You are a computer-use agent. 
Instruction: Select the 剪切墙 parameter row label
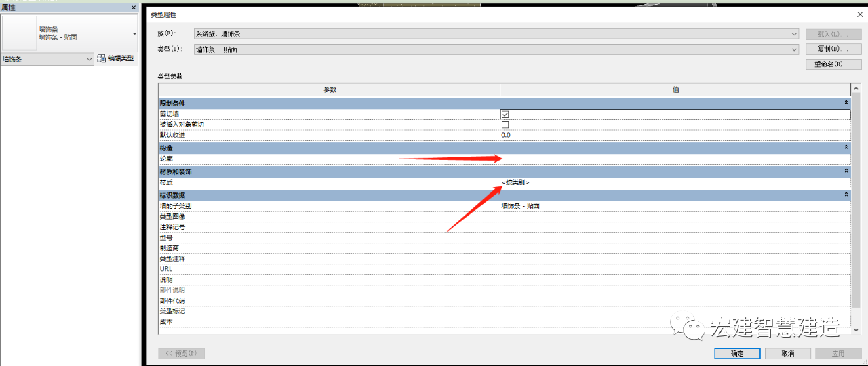pyautogui.click(x=169, y=115)
